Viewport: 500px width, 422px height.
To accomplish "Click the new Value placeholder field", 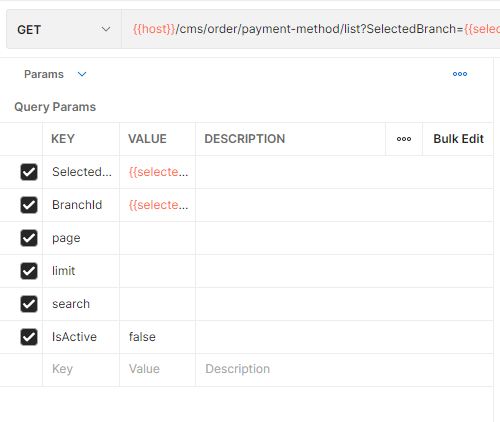I will pyautogui.click(x=157, y=369).
